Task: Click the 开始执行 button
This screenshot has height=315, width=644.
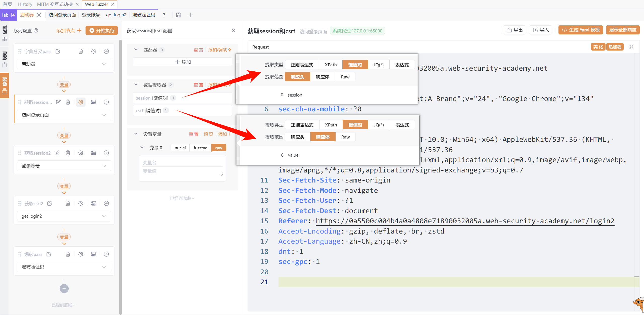Action: [102, 30]
